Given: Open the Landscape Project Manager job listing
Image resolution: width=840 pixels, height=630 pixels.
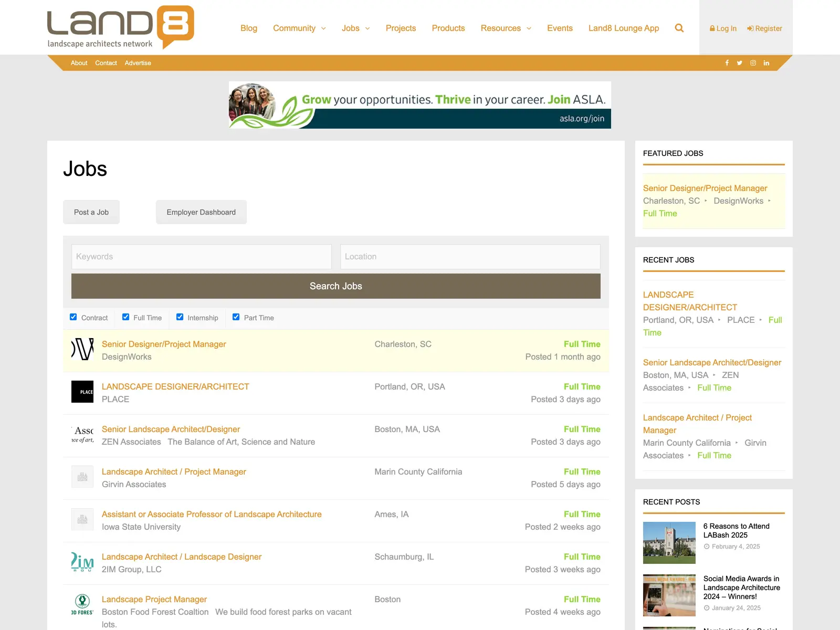Looking at the screenshot, I should 154,600.
